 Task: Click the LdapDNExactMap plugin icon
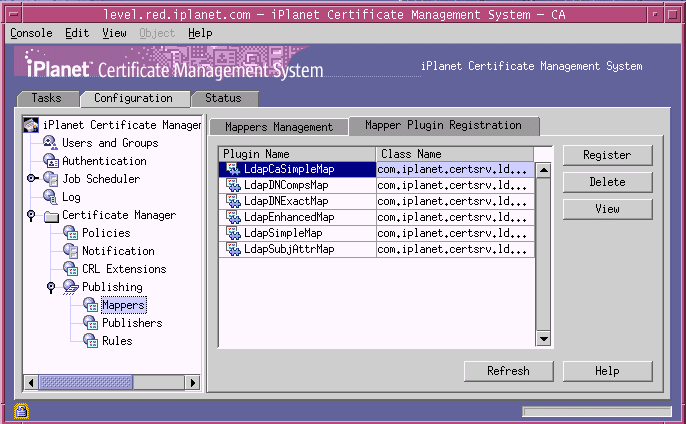pyautogui.click(x=233, y=201)
